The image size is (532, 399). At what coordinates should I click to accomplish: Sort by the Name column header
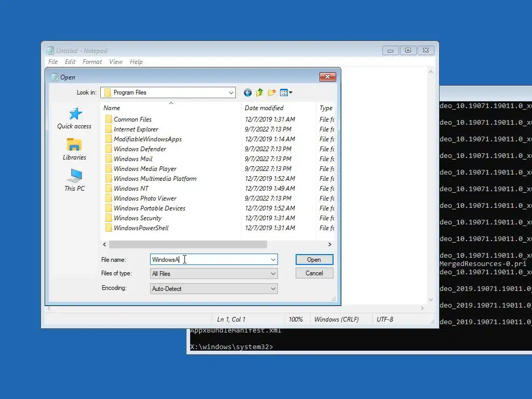[171, 108]
